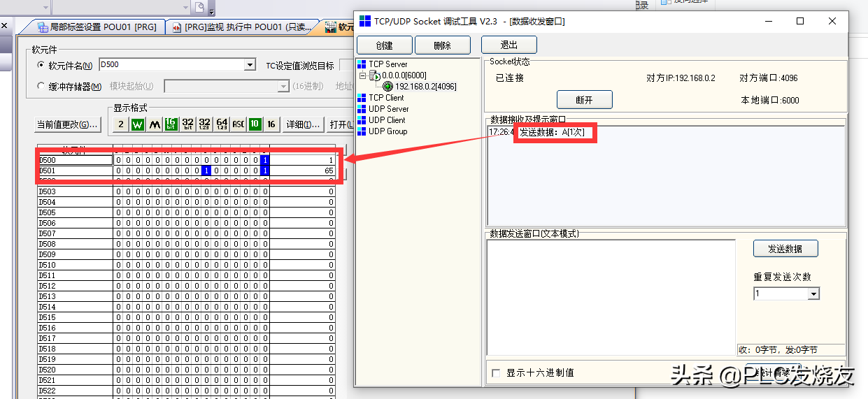Set decimal display with the 10 icon
This screenshot has width=868, height=399.
point(255,124)
